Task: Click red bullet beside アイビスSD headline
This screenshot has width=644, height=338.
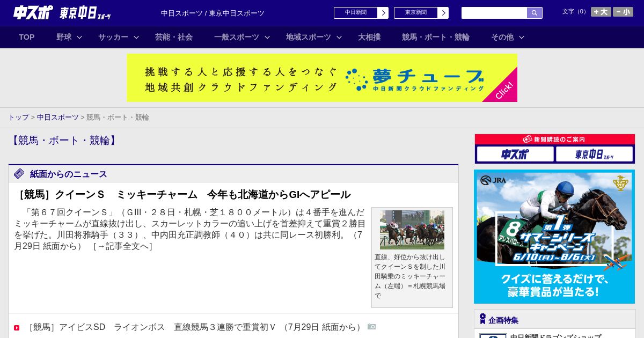Action: click(x=17, y=327)
